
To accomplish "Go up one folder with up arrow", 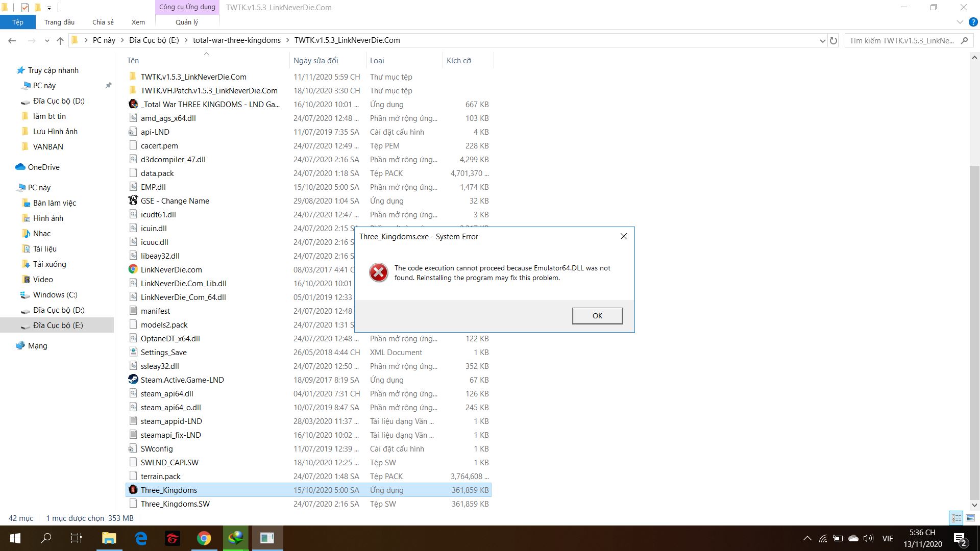I will click(60, 40).
